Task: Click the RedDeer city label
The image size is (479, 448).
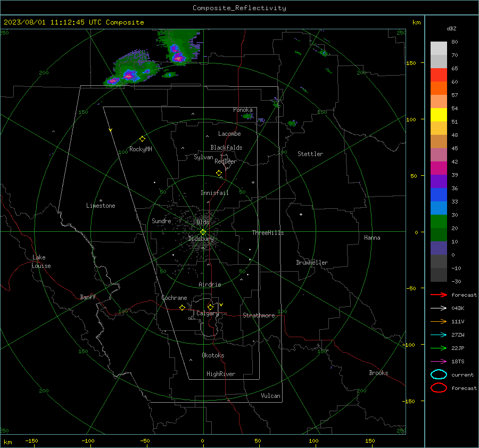Action: click(226, 161)
